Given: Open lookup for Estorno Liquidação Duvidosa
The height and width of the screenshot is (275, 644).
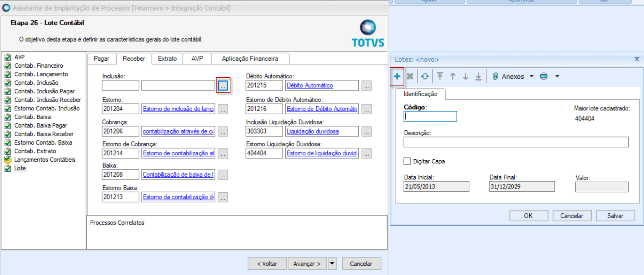Looking at the screenshot, I should coord(367,154).
